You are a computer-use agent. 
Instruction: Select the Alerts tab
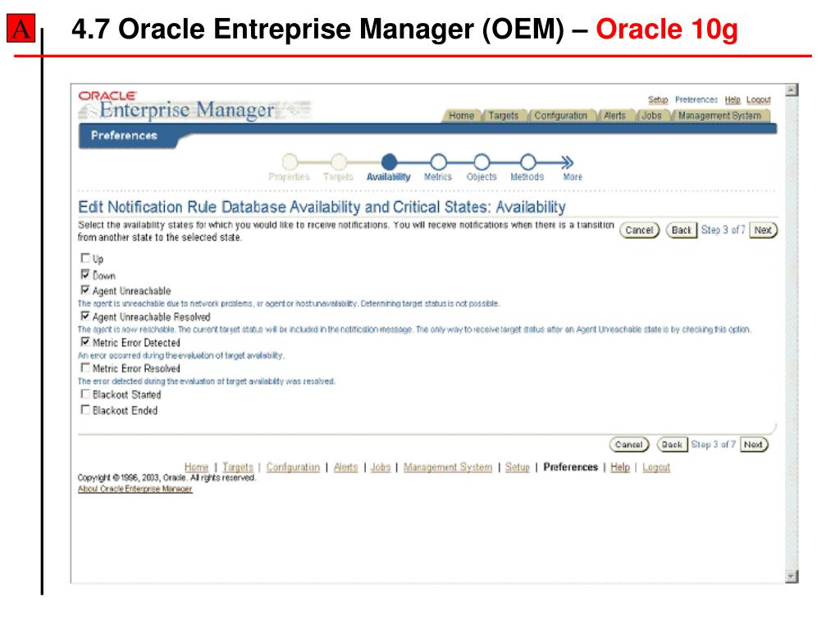click(x=614, y=116)
